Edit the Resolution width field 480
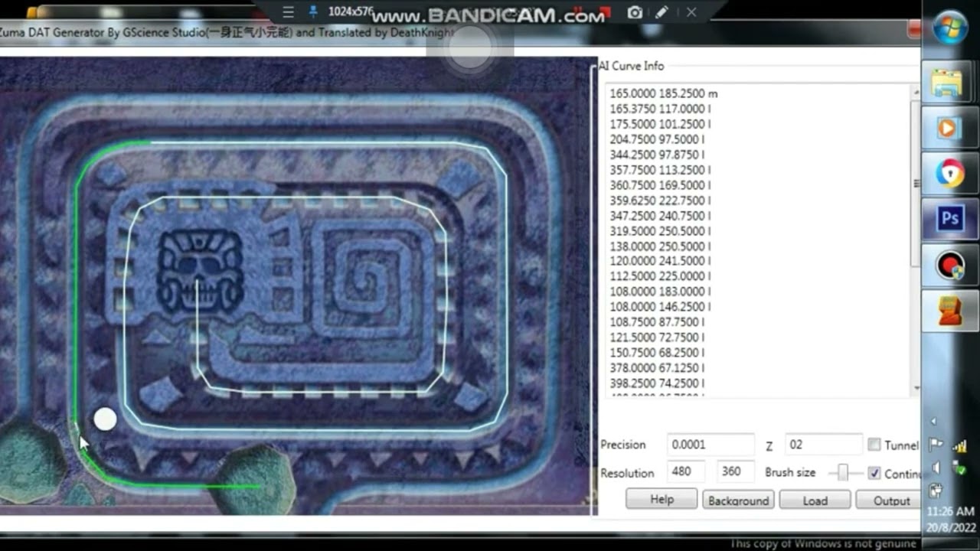 click(x=685, y=471)
